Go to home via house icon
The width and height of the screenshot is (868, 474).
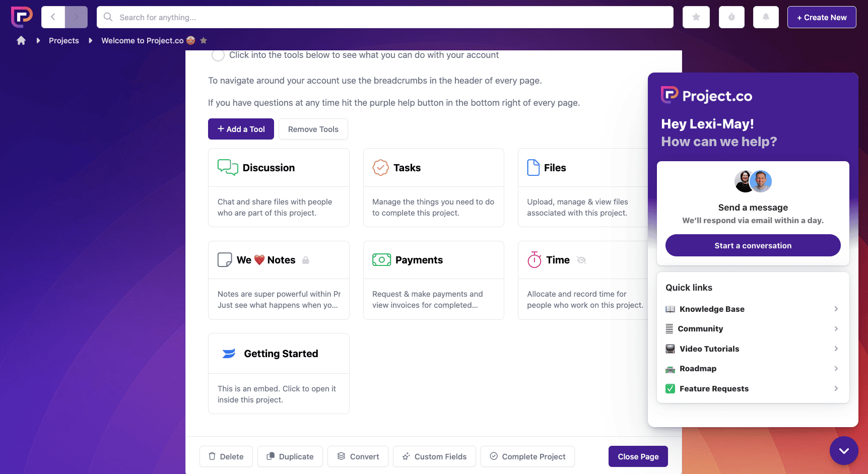(x=21, y=41)
